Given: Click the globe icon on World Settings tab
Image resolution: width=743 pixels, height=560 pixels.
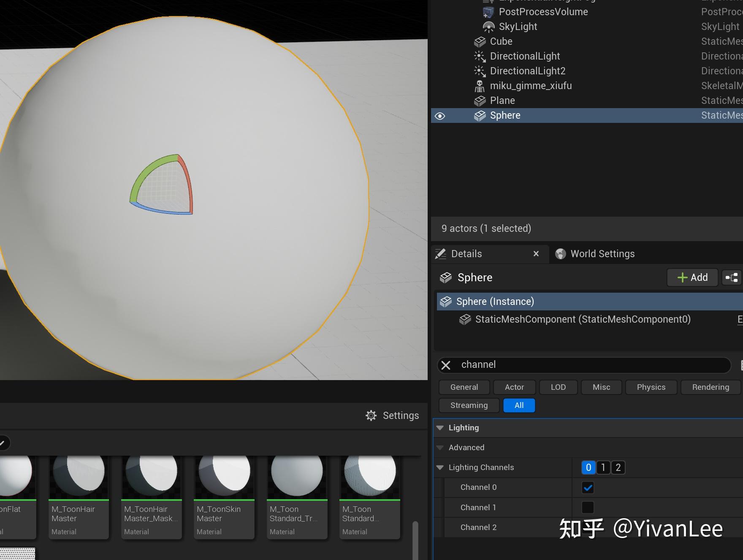Looking at the screenshot, I should 560,254.
